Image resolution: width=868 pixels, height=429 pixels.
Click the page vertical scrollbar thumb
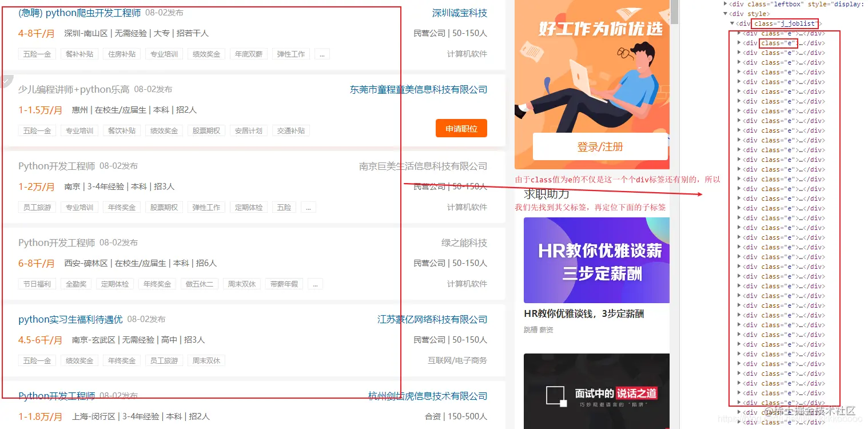pos(674,11)
